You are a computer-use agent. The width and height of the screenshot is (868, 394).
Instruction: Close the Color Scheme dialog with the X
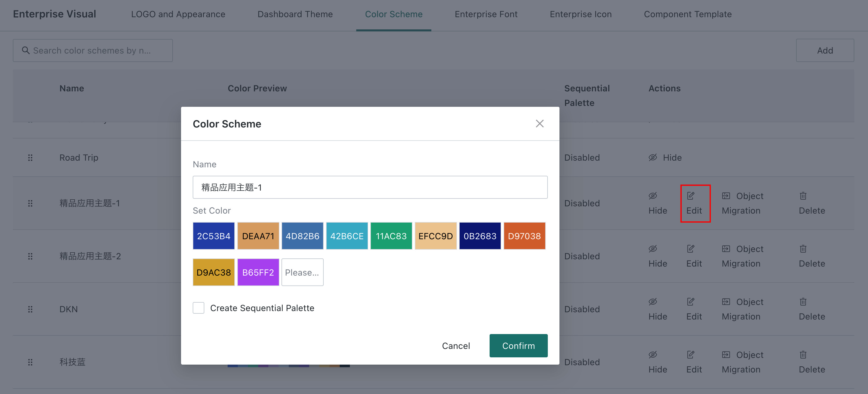click(539, 124)
